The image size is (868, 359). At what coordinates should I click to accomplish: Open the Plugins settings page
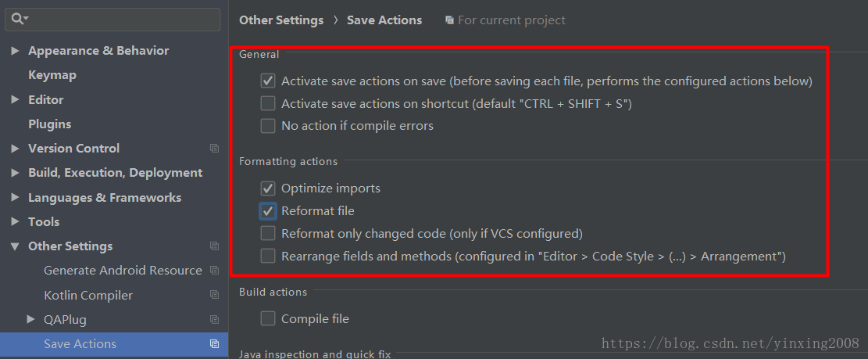[49, 124]
